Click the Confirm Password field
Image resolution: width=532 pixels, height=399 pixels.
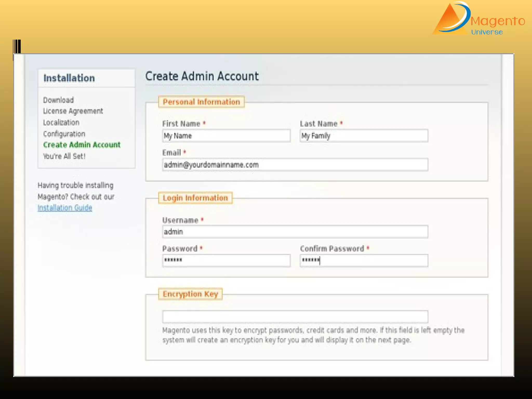tap(364, 260)
